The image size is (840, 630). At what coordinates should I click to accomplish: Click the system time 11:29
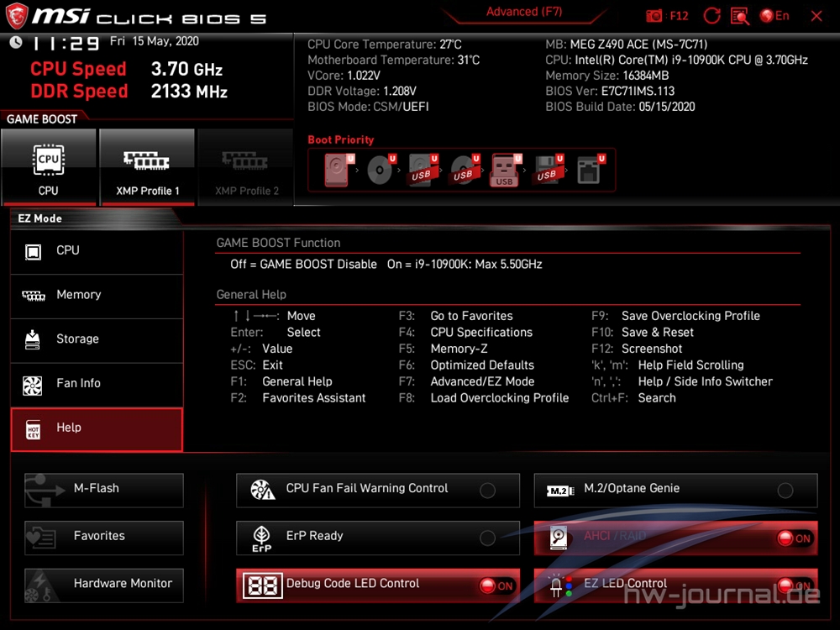(66, 44)
